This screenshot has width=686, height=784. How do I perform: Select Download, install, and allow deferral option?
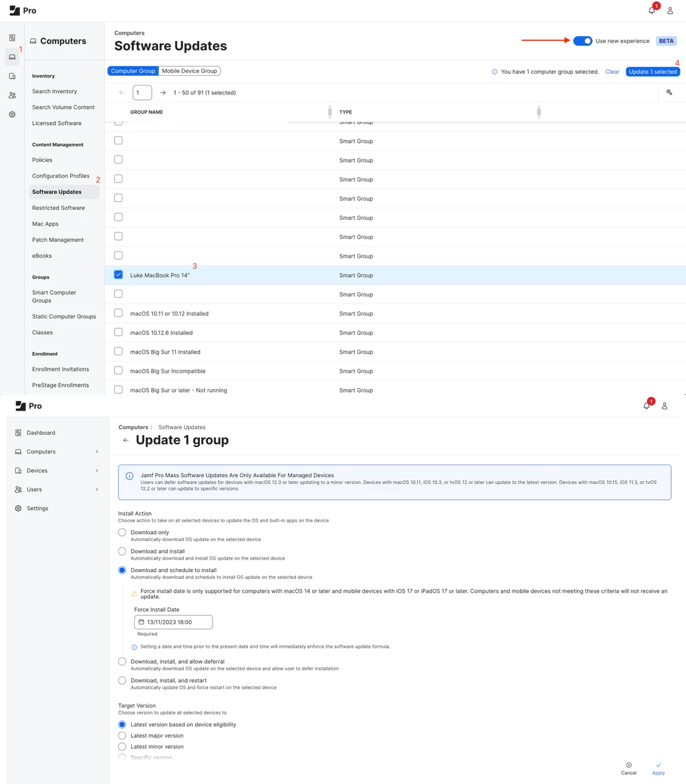[x=122, y=662]
